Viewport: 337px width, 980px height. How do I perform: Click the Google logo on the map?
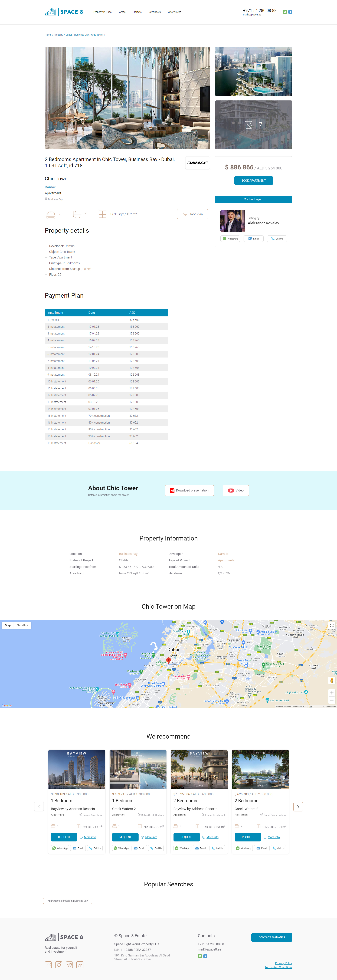click(6, 705)
